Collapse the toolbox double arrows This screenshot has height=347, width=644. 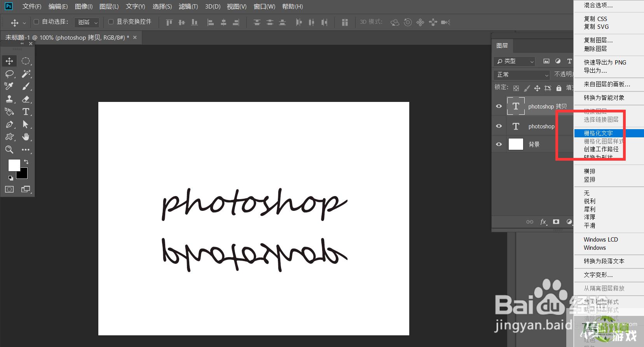(x=22, y=44)
